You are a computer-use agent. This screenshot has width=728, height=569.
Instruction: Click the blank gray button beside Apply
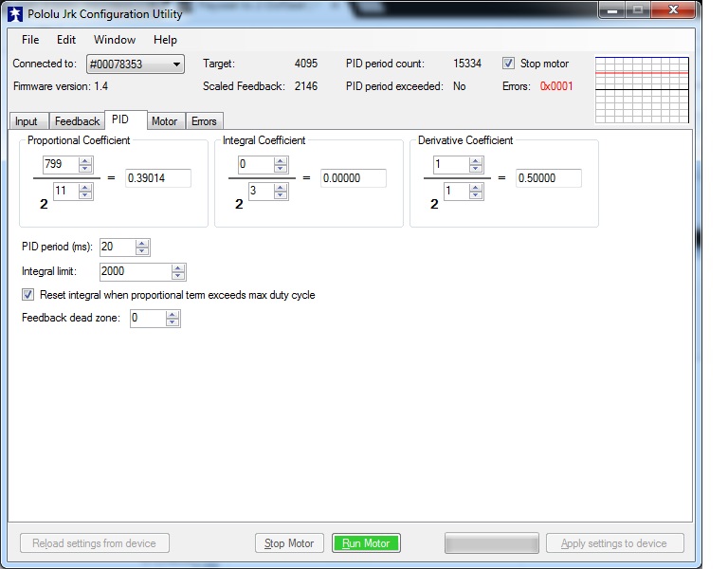point(492,543)
